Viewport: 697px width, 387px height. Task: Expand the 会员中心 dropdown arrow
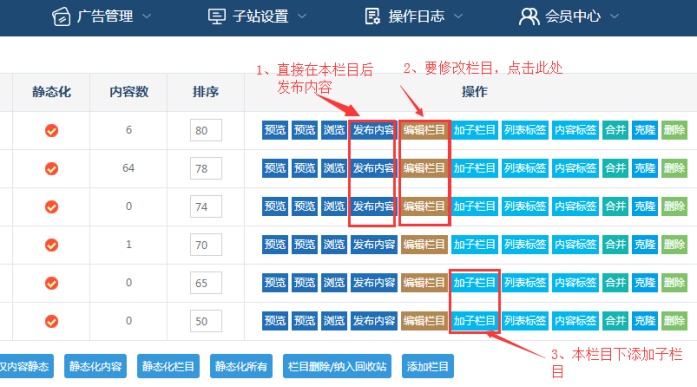(x=614, y=17)
